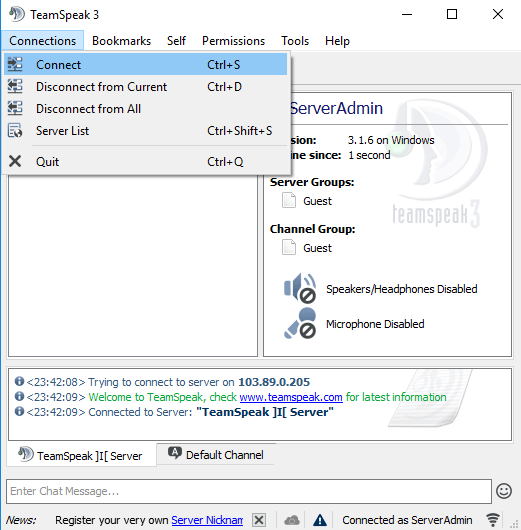The height and width of the screenshot is (530, 521).
Task: Switch to the Default Channel chat tab
Action: click(x=216, y=455)
